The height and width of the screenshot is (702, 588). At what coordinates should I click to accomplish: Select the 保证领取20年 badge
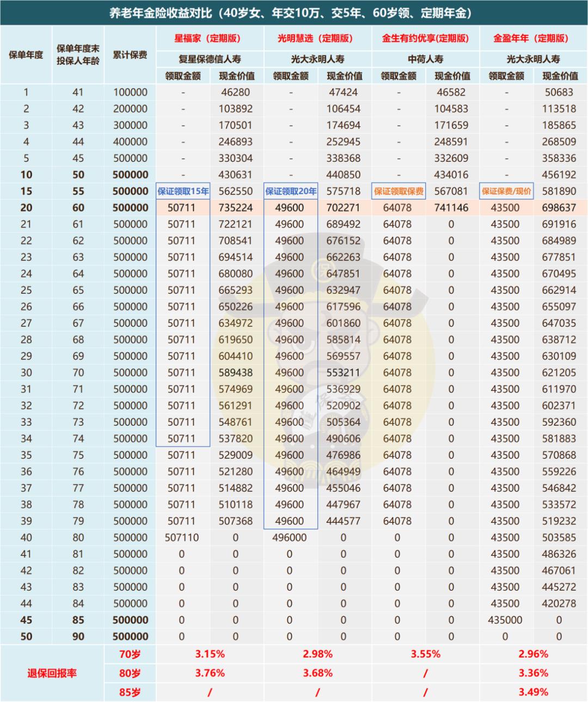tap(290, 191)
